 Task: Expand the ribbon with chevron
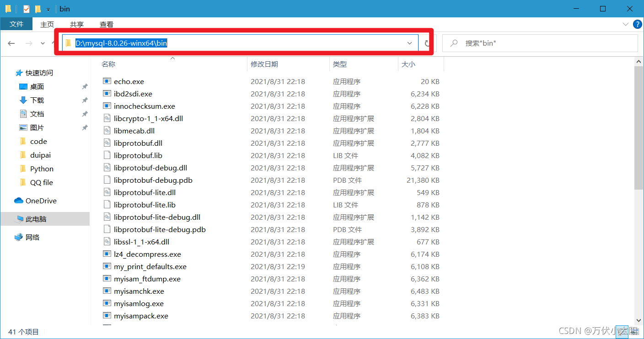[x=625, y=24]
